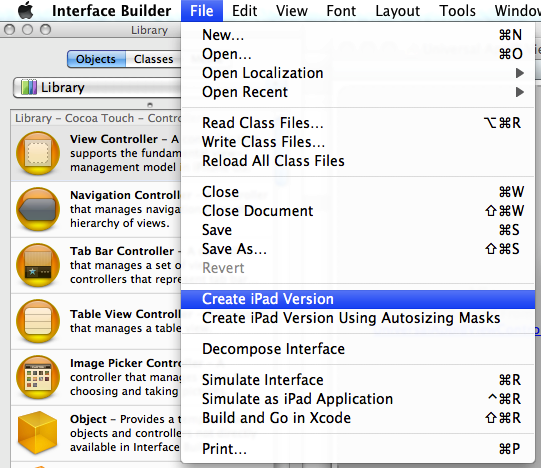This screenshot has height=468, width=541.
Task: Click the Tab Bar Controller icon
Action: [38, 265]
